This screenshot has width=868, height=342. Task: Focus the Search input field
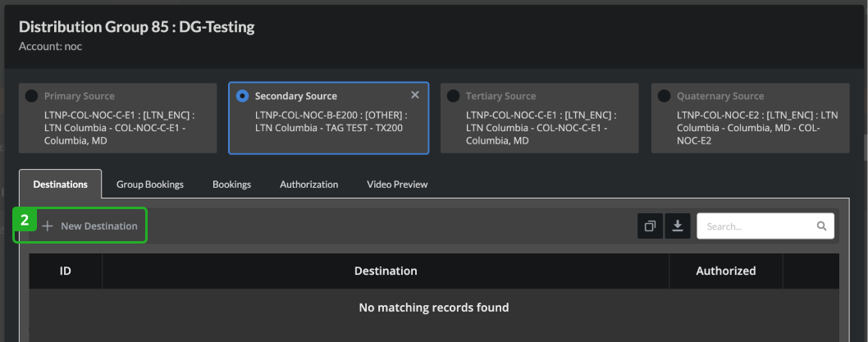click(765, 226)
